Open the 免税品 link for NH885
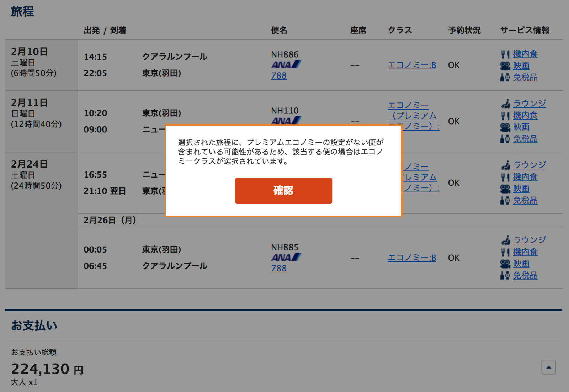 coord(525,276)
